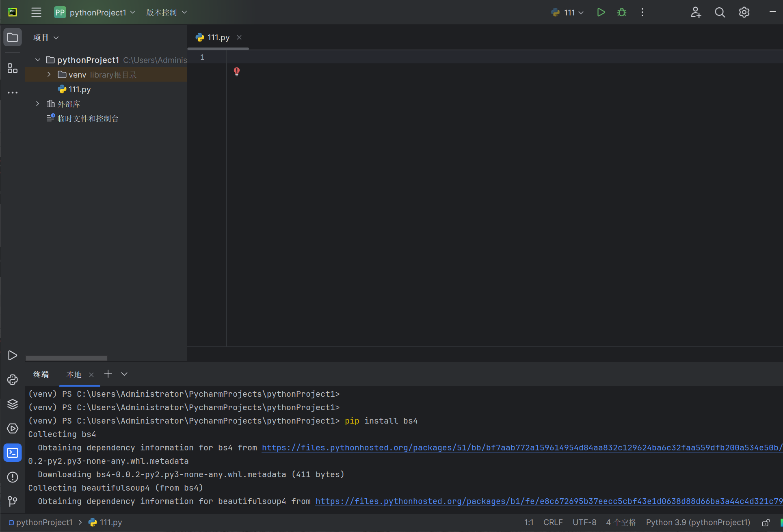Toggle the Terminal tool window button
The width and height of the screenshot is (783, 532).
coord(13,453)
